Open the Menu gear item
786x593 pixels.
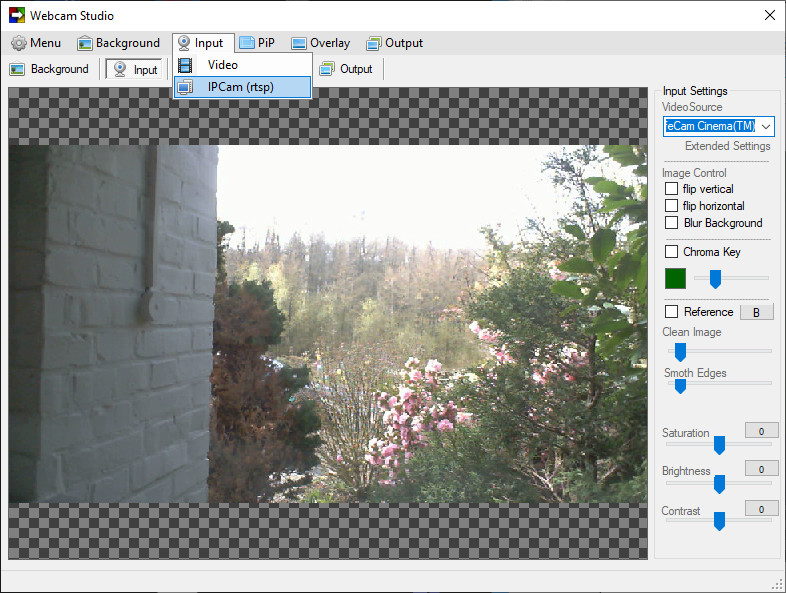[x=36, y=43]
